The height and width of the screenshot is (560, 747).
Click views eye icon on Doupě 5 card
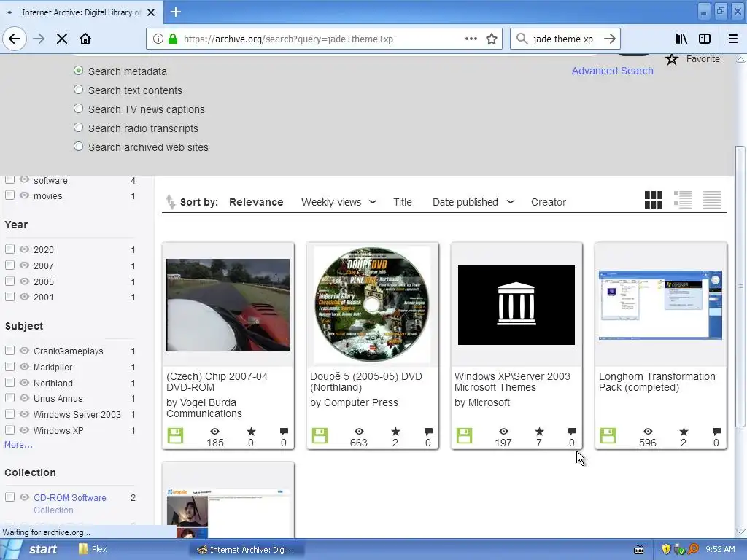pos(359,432)
